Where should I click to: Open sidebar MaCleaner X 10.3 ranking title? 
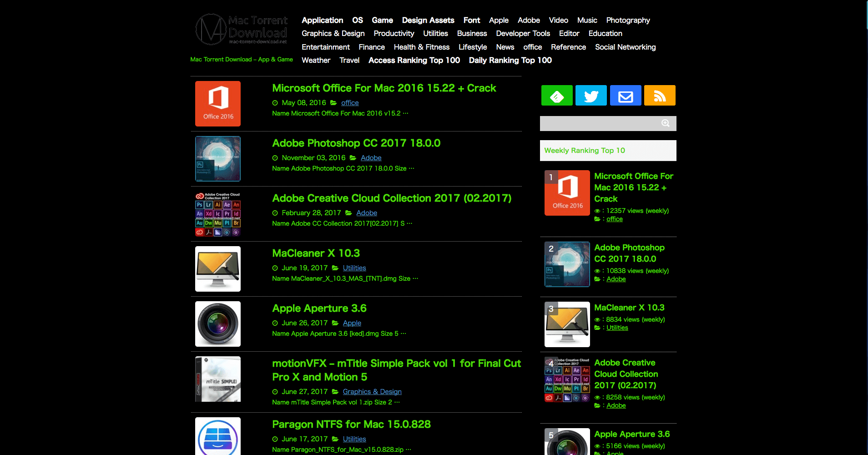[629, 308]
